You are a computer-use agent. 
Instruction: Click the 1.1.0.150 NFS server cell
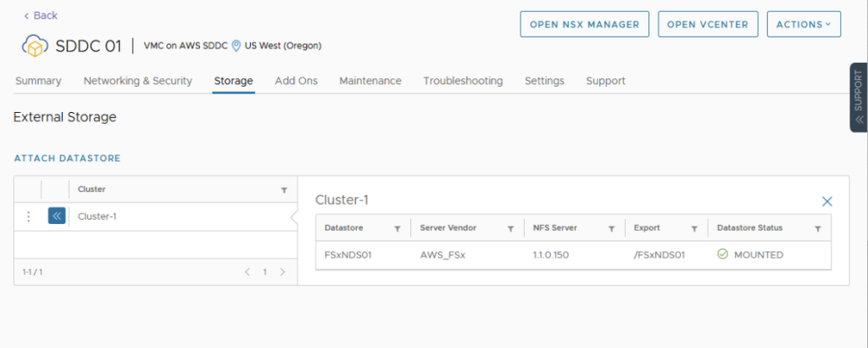[551, 255]
